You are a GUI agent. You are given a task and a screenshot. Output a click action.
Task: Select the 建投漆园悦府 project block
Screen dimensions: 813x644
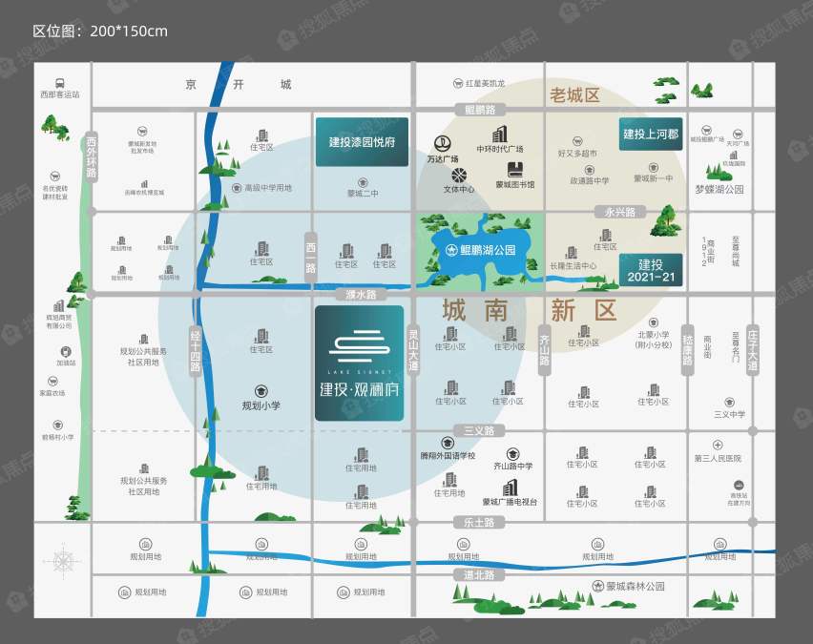[362, 142]
